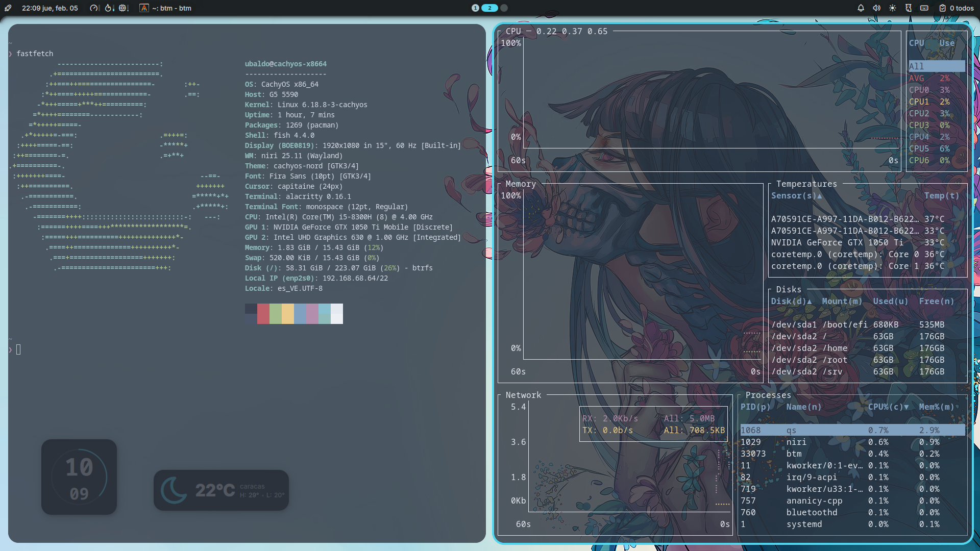980x551 pixels.
Task: Click the rocket launcher icon in top bar
Action: pos(8,8)
